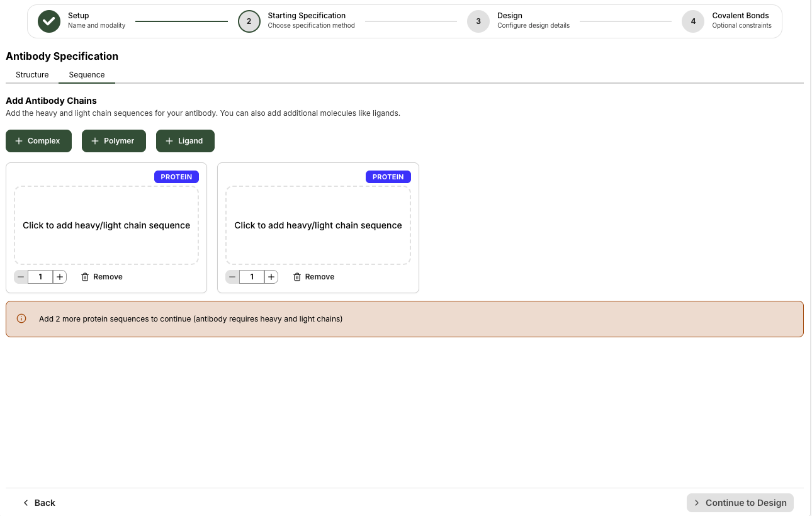Click the 'Starting Specification' step label
The width and height of the screenshot is (812, 516).
point(307,16)
